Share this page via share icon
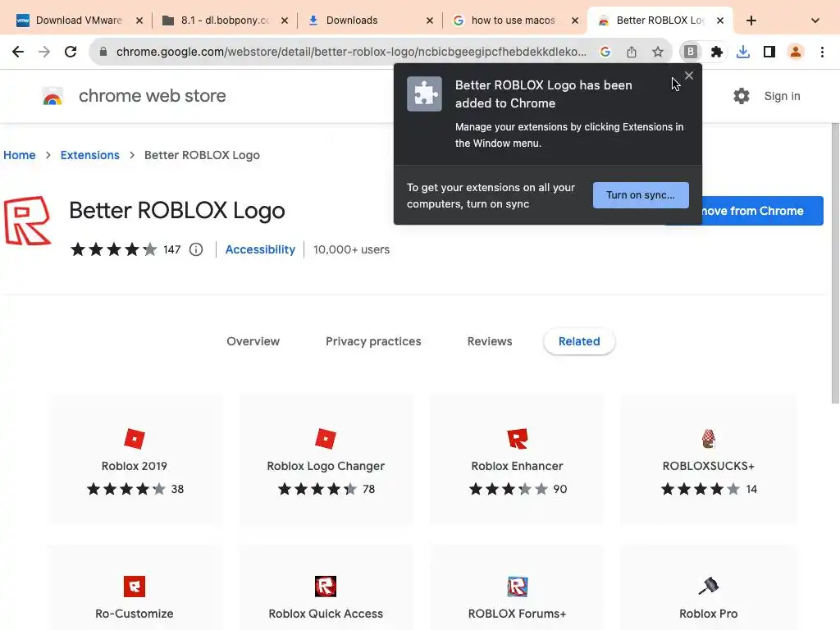This screenshot has width=840, height=630. click(632, 52)
